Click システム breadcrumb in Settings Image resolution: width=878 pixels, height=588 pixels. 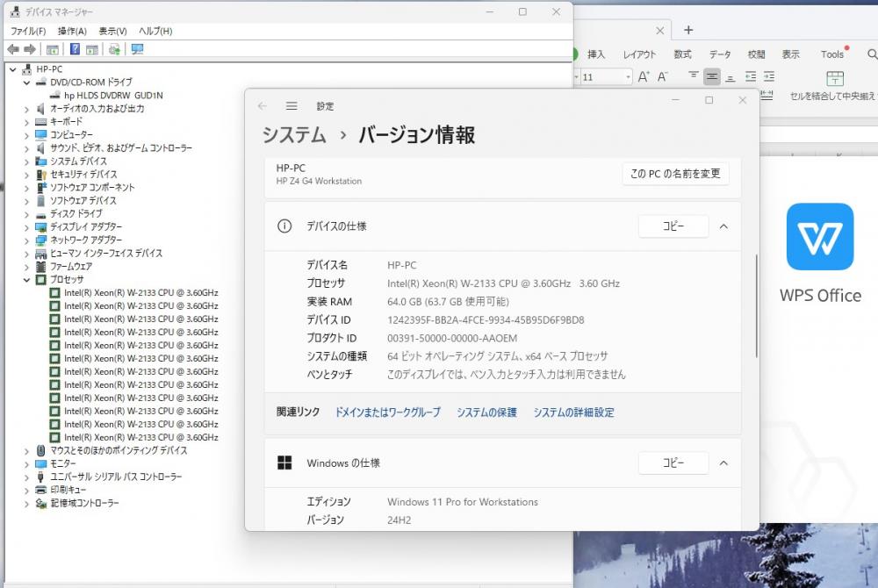[x=294, y=135]
